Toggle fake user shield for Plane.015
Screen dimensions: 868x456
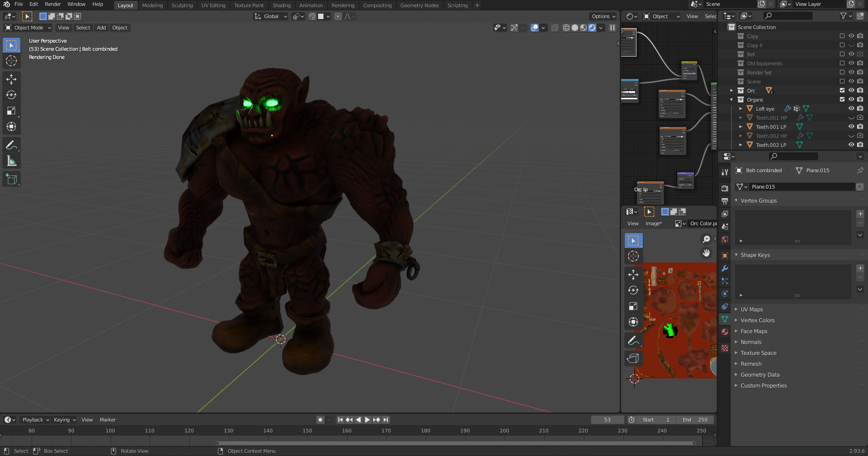pyautogui.click(x=859, y=187)
